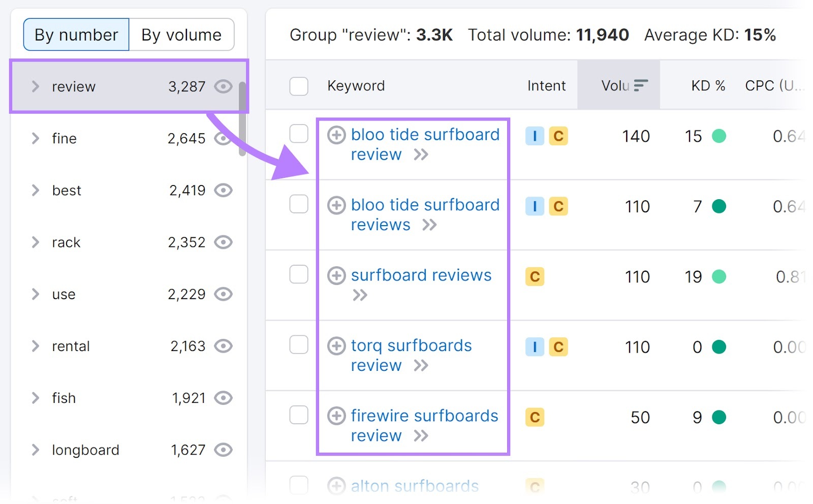Open 'torq surfboards review' keyword link
The image size is (813, 504).
pyautogui.click(x=411, y=355)
